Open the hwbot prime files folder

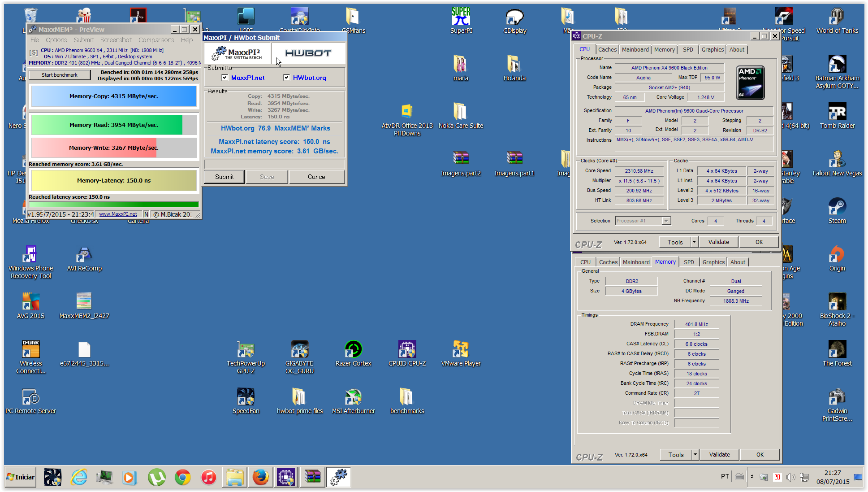click(x=299, y=401)
